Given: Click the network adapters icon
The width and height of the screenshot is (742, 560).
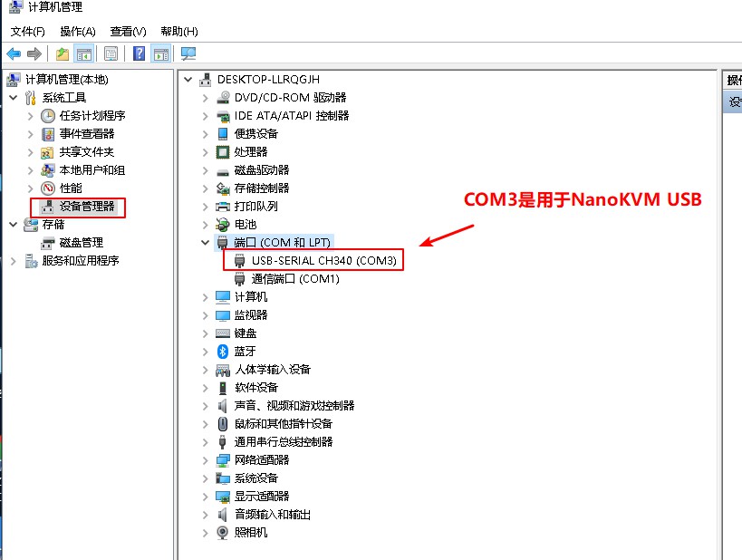Looking at the screenshot, I should (x=222, y=460).
